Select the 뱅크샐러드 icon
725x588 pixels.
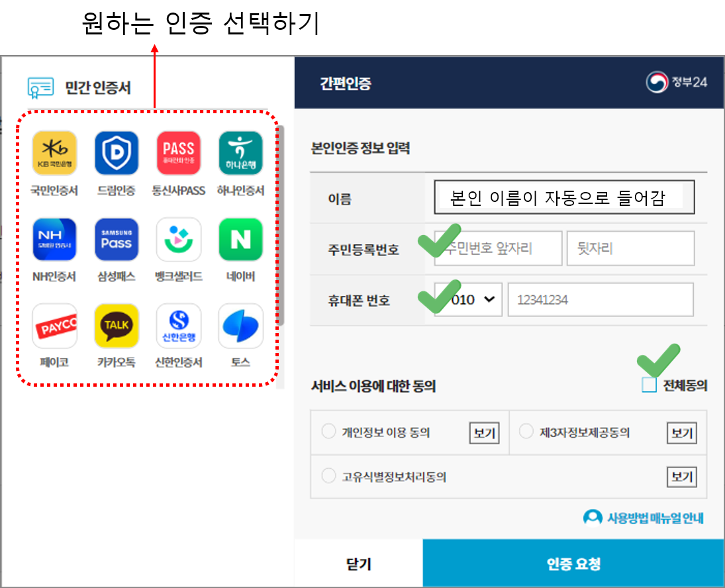tap(178, 239)
